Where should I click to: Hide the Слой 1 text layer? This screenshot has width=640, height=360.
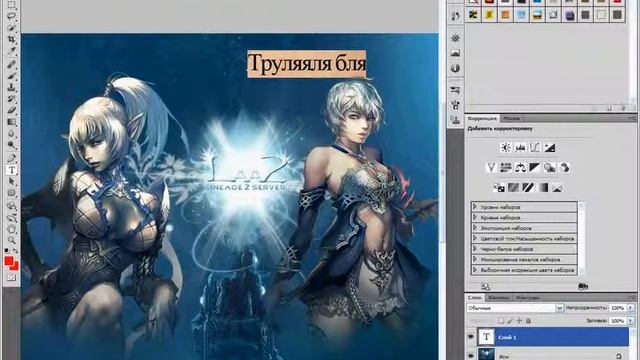(x=471, y=337)
